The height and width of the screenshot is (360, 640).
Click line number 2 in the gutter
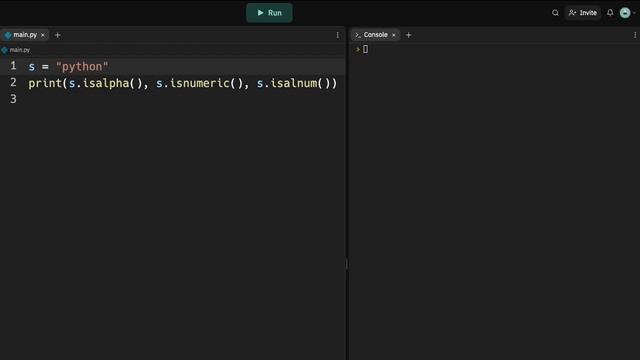coord(13,82)
